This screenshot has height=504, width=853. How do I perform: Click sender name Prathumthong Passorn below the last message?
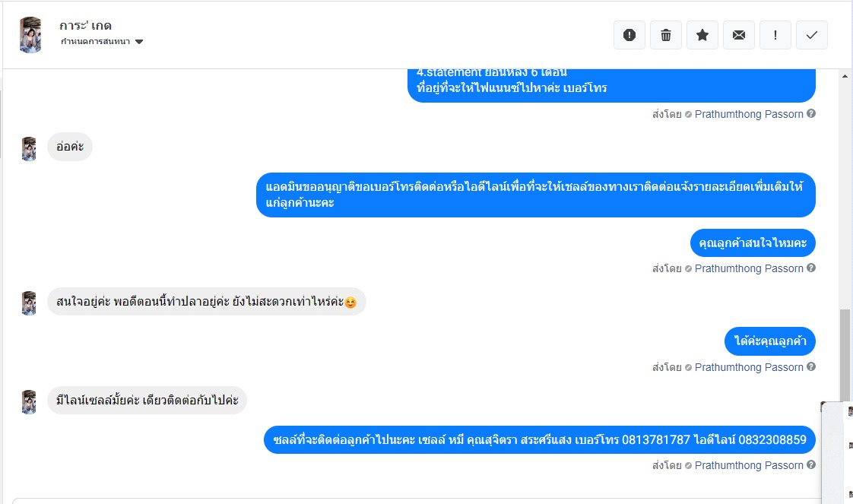click(749, 465)
